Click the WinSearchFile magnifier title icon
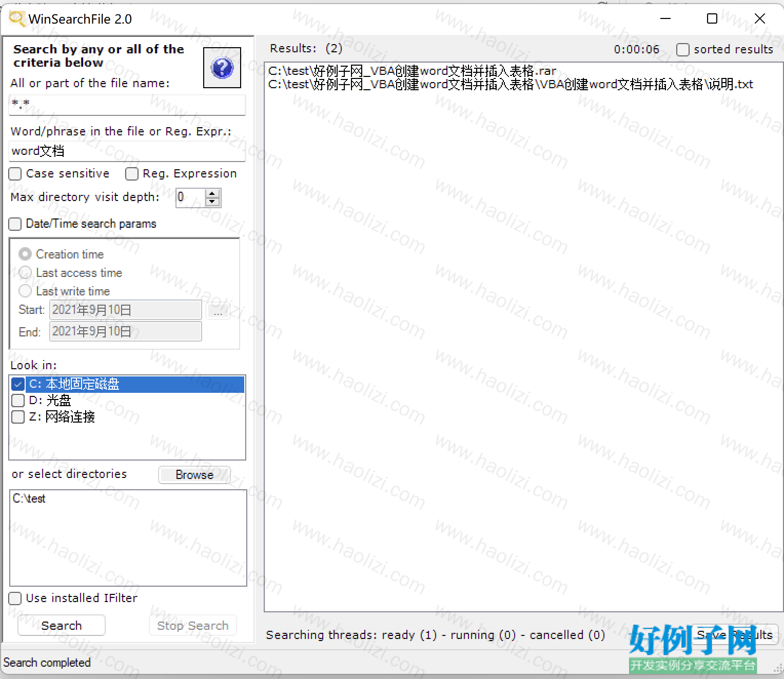 [x=16, y=19]
